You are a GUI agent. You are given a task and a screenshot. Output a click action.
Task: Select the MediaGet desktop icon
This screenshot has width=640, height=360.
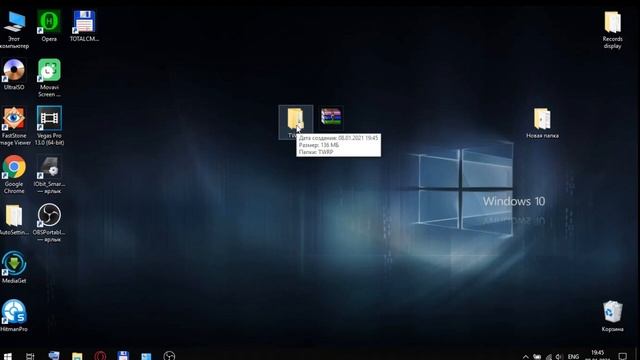pyautogui.click(x=14, y=267)
